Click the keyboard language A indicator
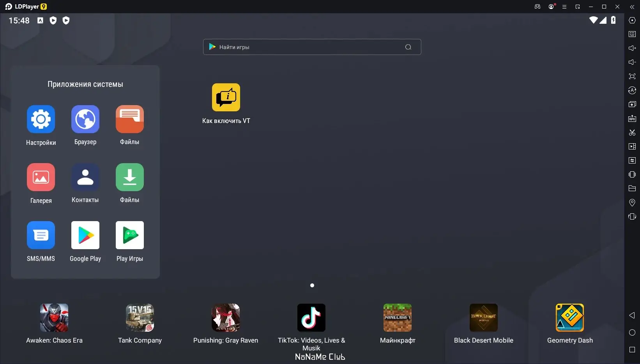640x364 pixels. click(40, 20)
